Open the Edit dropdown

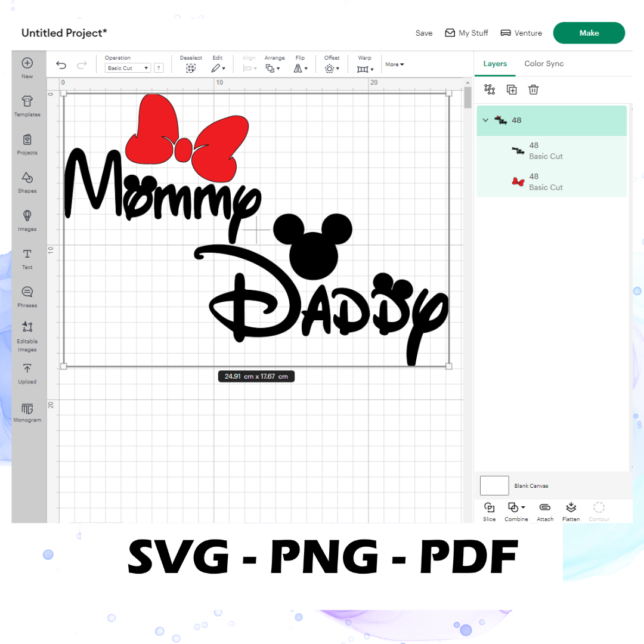click(x=218, y=68)
